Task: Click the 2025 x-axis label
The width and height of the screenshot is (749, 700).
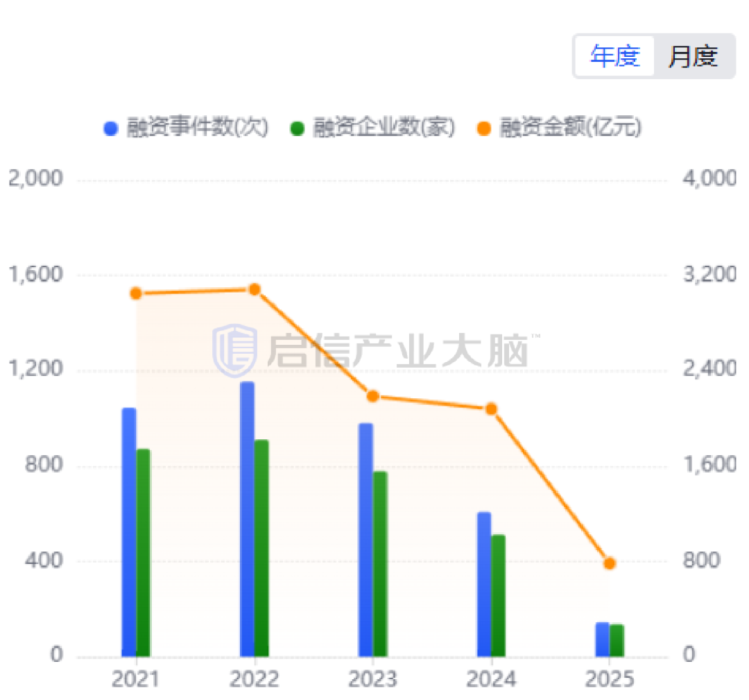Action: coord(610,679)
